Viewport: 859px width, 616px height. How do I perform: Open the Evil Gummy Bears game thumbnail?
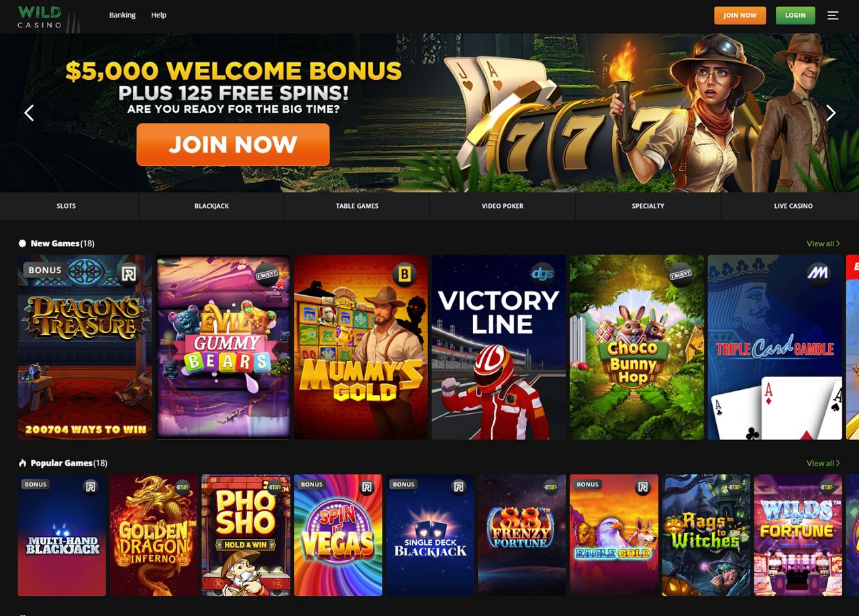point(223,347)
